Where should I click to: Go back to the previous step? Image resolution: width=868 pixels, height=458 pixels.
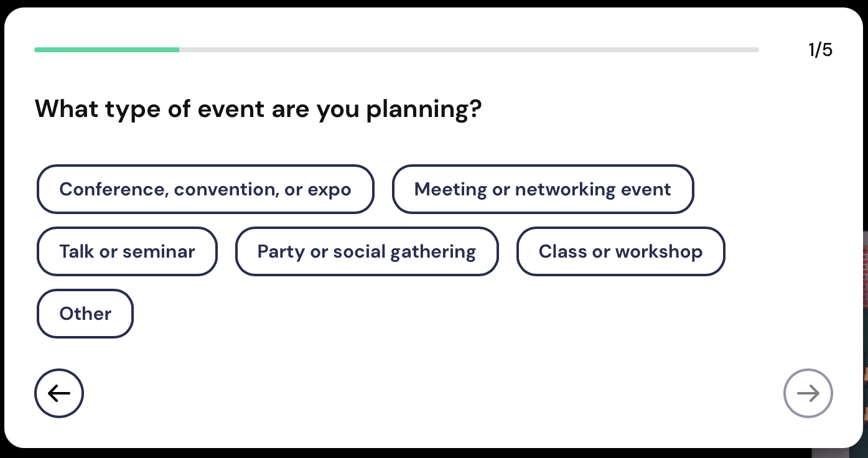click(x=59, y=393)
